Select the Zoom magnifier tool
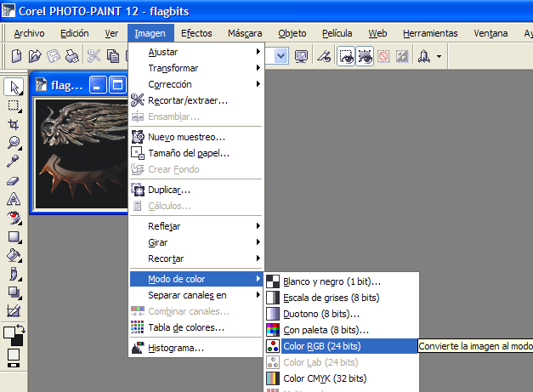 coord(14,143)
